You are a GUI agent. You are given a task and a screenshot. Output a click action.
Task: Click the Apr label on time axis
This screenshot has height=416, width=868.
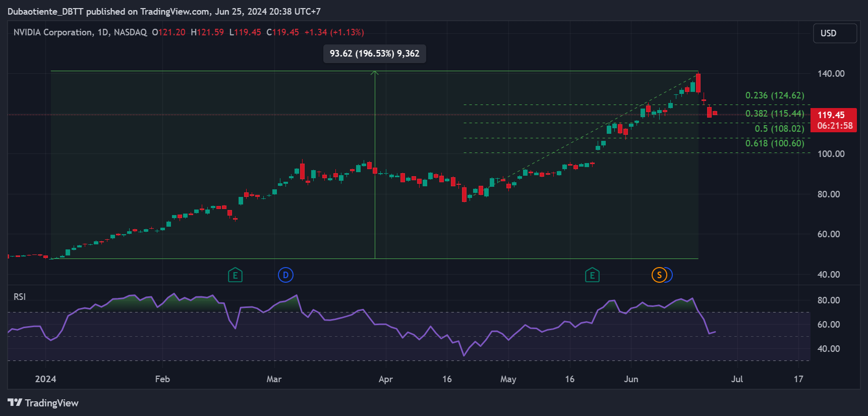(385, 379)
